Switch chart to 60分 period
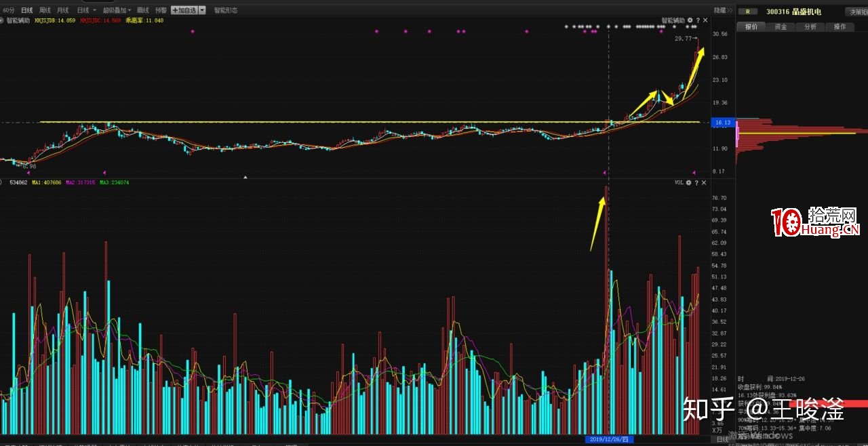 point(9,10)
